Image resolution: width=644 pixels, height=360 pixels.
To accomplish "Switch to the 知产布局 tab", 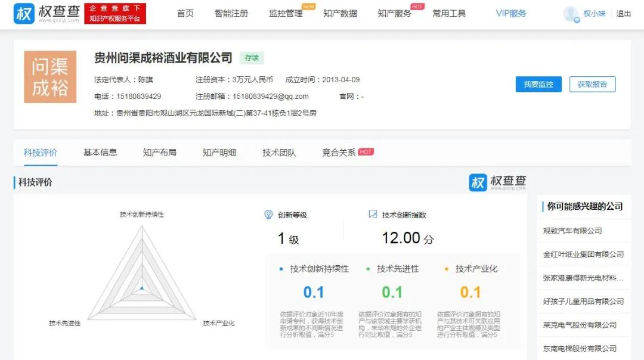I will point(160,153).
